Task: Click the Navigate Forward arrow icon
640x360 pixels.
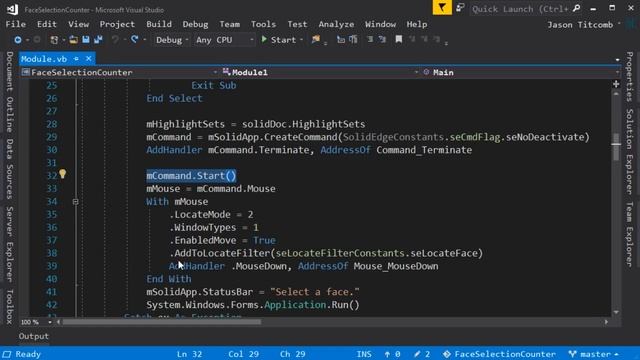Action: point(37,40)
